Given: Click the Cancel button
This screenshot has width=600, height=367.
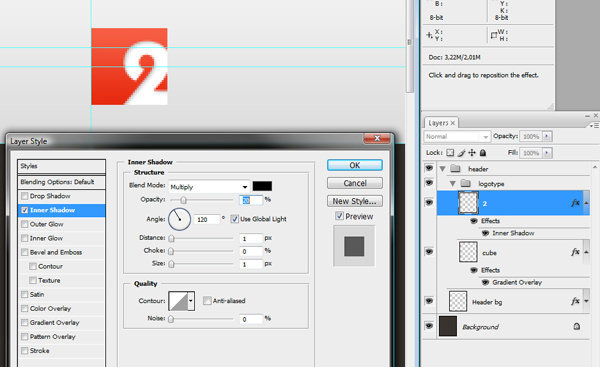Looking at the screenshot, I should [355, 183].
